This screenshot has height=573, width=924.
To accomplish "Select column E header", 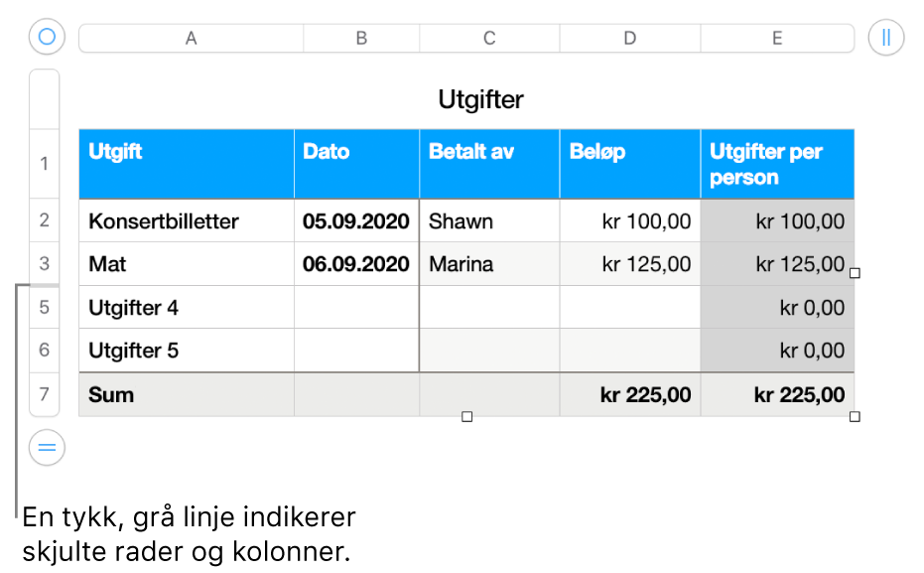I will (x=777, y=38).
